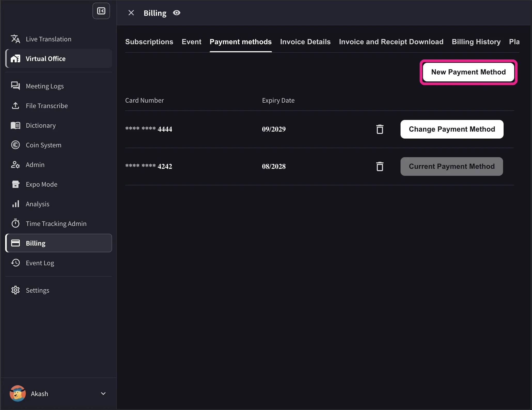Collapse the sidebar with the panel icon
The width and height of the screenshot is (532, 410).
(x=101, y=11)
